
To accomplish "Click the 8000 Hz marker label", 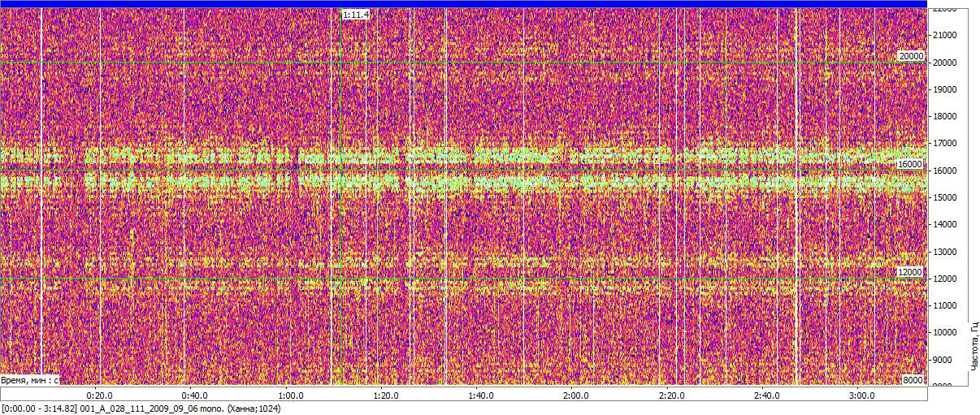I will coord(913,380).
